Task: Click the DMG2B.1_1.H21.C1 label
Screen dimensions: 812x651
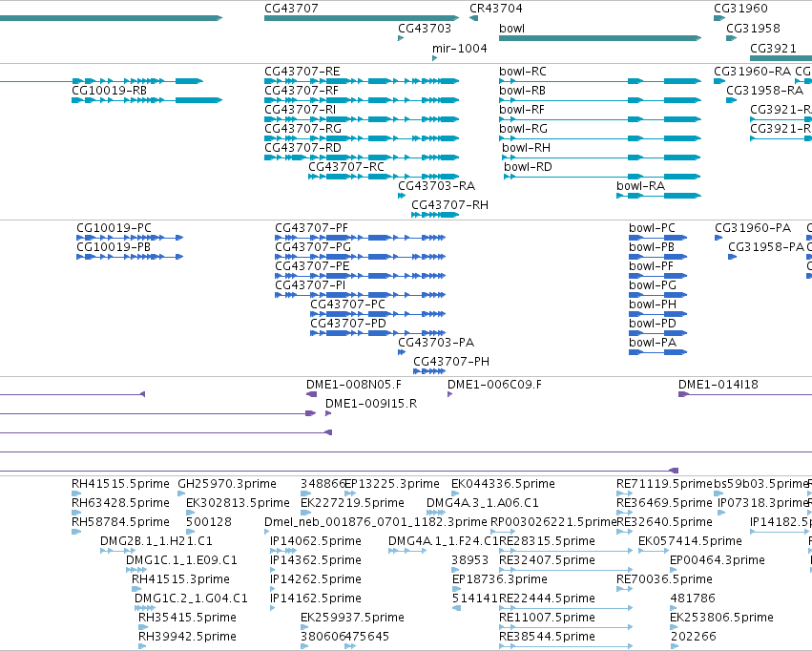Action: click(x=156, y=542)
